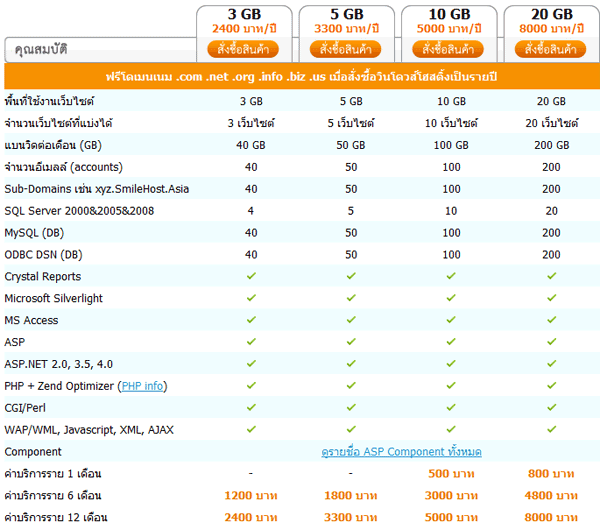The image size is (600, 530).
Task: Click Microsoft Silverlight checkmark for 5 GB plan
Action: 351,298
